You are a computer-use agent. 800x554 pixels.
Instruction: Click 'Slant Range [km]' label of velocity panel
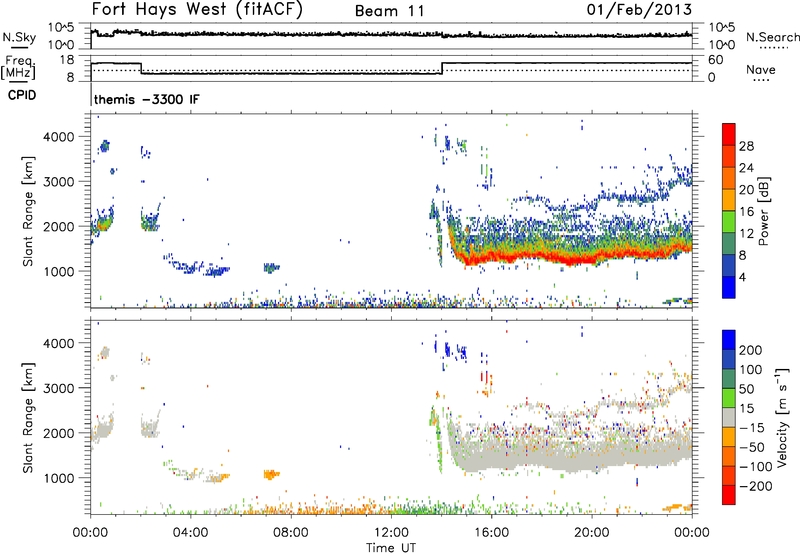28,417
